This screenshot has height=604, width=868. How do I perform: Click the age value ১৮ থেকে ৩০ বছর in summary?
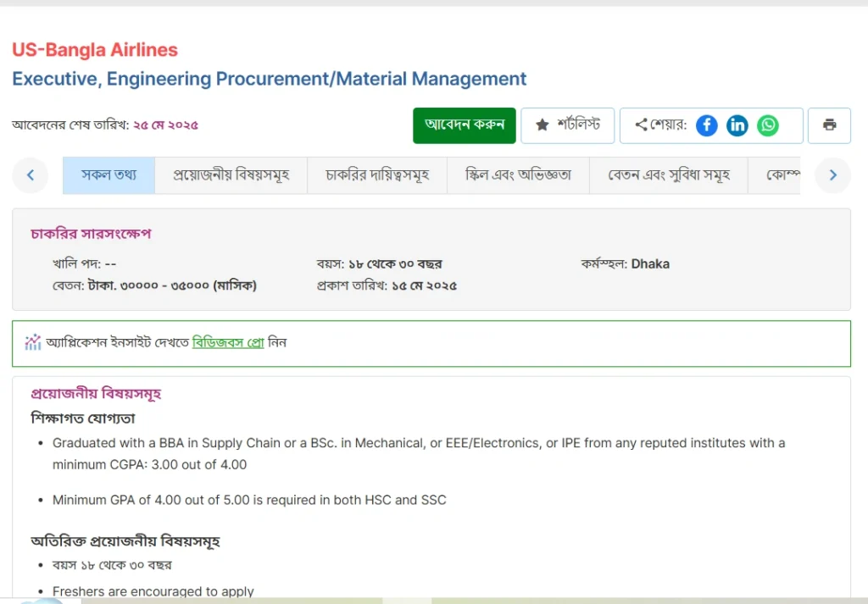click(395, 263)
